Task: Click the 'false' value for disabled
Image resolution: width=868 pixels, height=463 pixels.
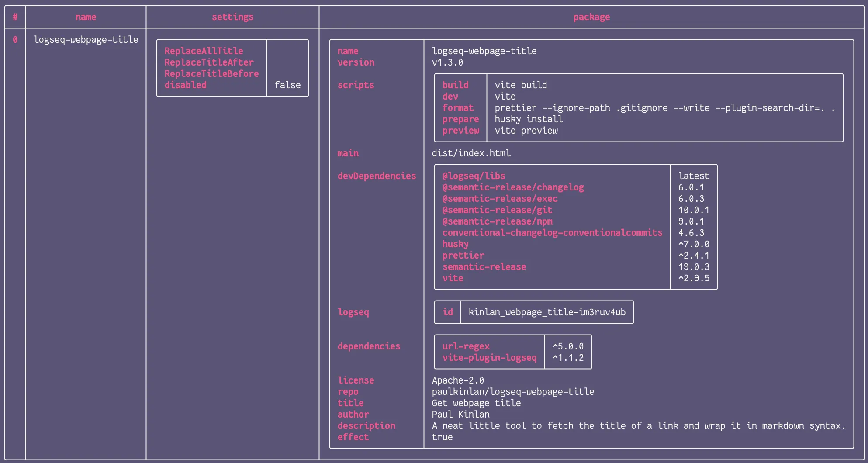Action: (x=287, y=85)
